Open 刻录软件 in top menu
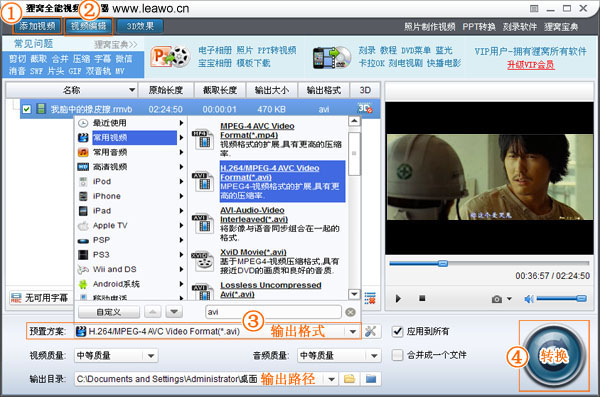600x397 pixels. tap(520, 27)
